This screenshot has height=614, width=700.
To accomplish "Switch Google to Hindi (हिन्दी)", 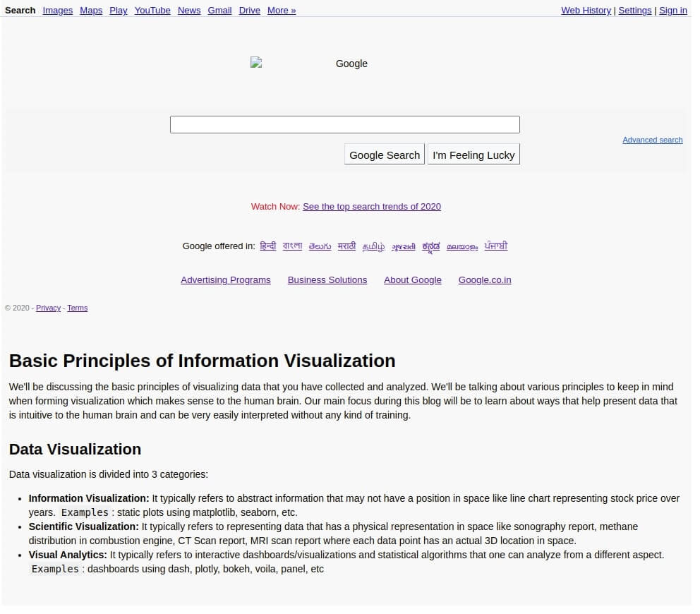I will pos(268,246).
